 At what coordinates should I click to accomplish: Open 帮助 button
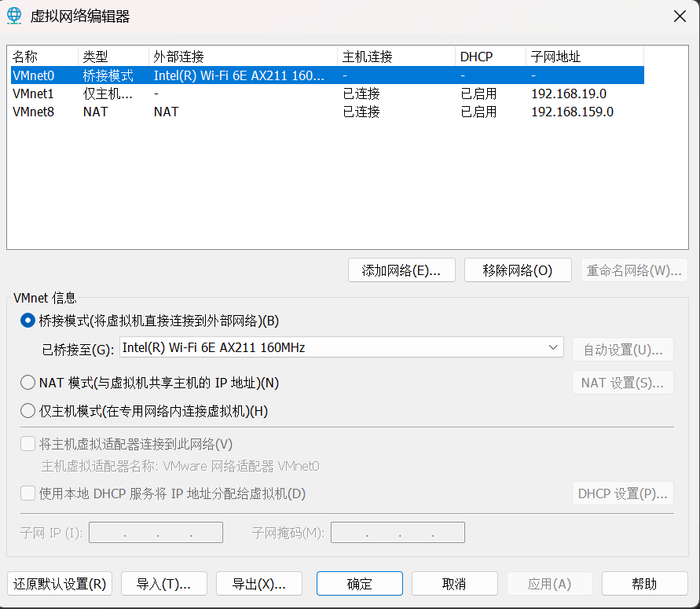[x=645, y=584]
